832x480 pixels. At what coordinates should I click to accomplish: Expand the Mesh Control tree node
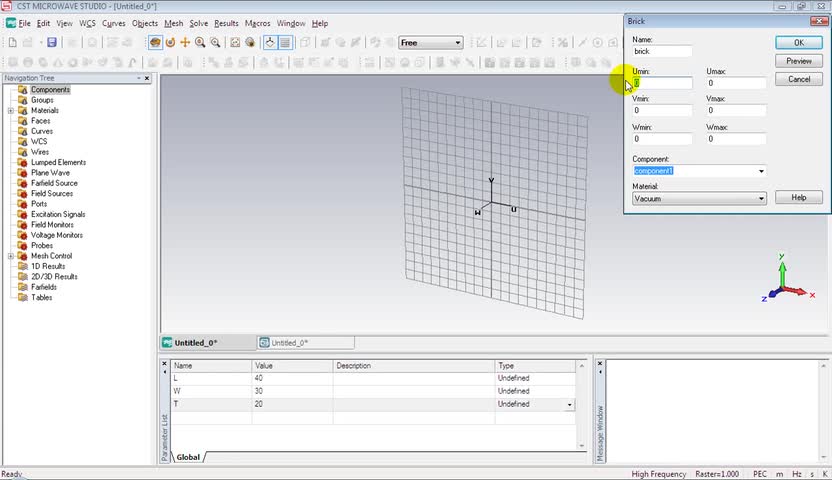click(x=10, y=256)
